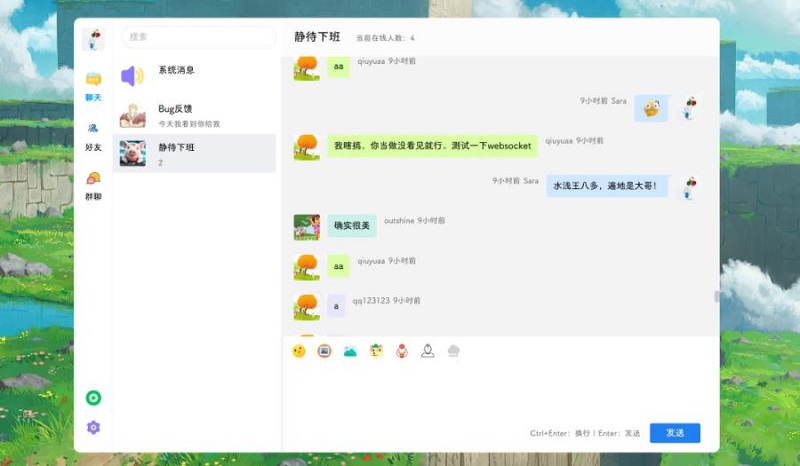The image size is (800, 466).
Task: Click the 系统消息 speaker icon
Action: [x=133, y=76]
